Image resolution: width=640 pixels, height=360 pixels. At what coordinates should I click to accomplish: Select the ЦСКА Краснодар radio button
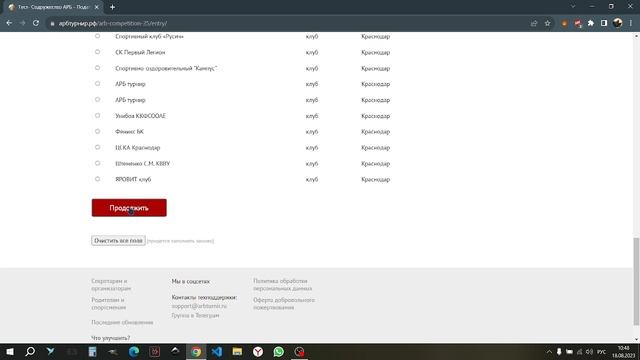coord(97,147)
